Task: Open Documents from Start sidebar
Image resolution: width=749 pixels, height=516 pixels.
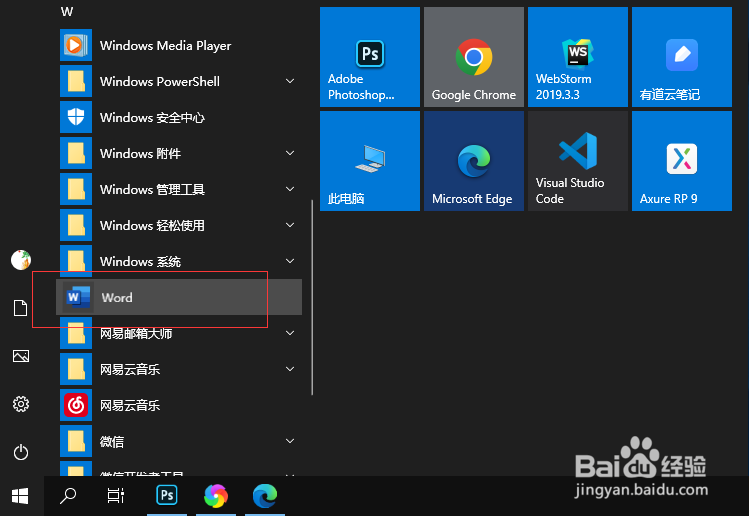Action: [x=21, y=308]
